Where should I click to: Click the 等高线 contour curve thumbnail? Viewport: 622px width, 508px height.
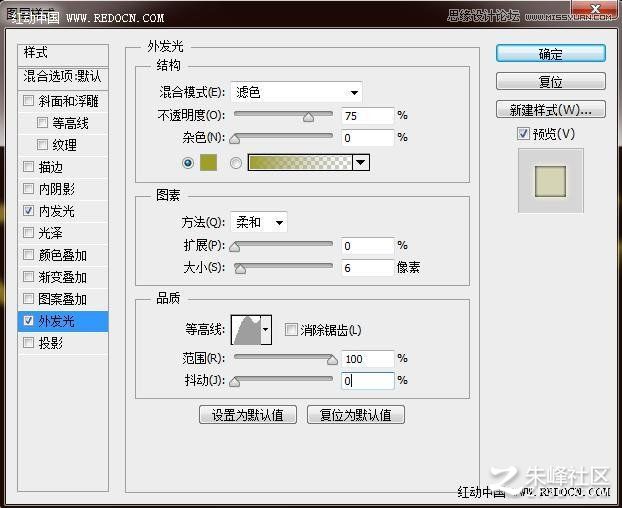coord(246,330)
